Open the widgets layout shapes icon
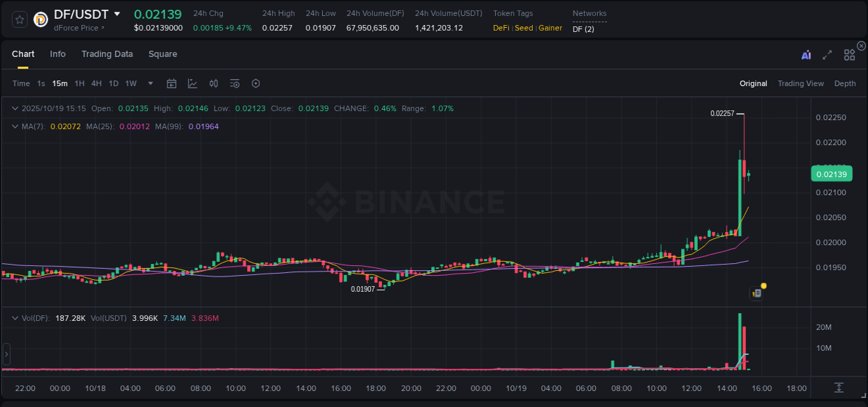Viewport: 868px width, 407px height. pyautogui.click(x=849, y=54)
